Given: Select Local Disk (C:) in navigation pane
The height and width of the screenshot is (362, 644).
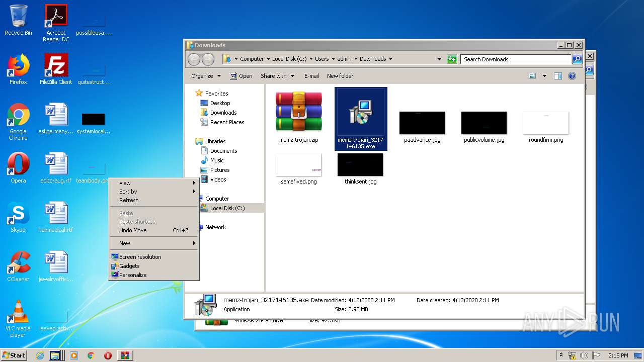Looking at the screenshot, I should coord(227,208).
